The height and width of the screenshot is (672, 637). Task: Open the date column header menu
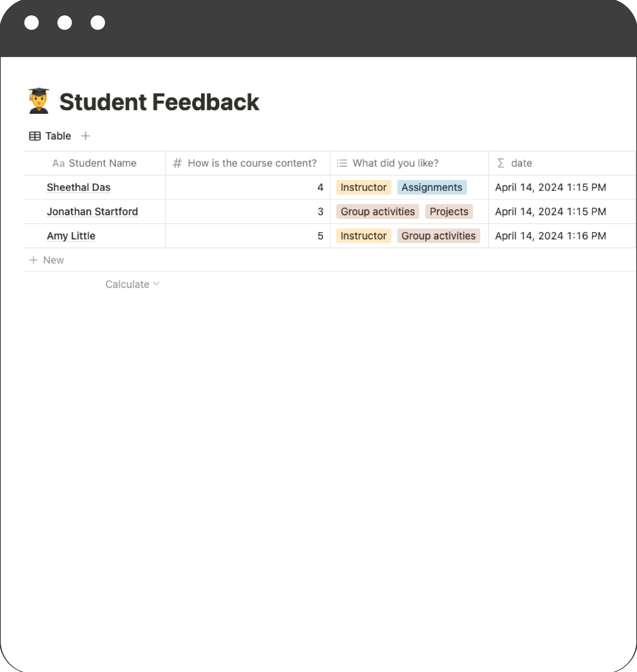tap(522, 163)
